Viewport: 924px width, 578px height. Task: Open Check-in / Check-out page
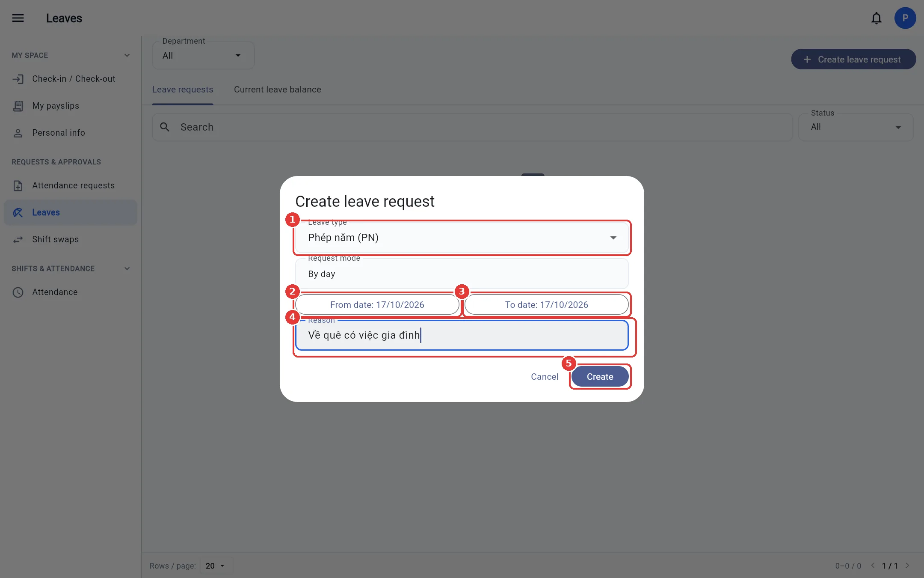click(x=71, y=79)
